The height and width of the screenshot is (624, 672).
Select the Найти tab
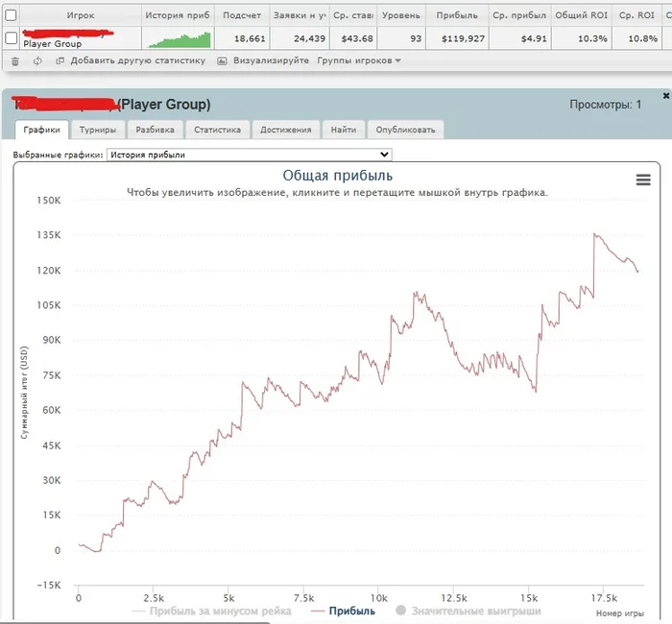point(344,130)
